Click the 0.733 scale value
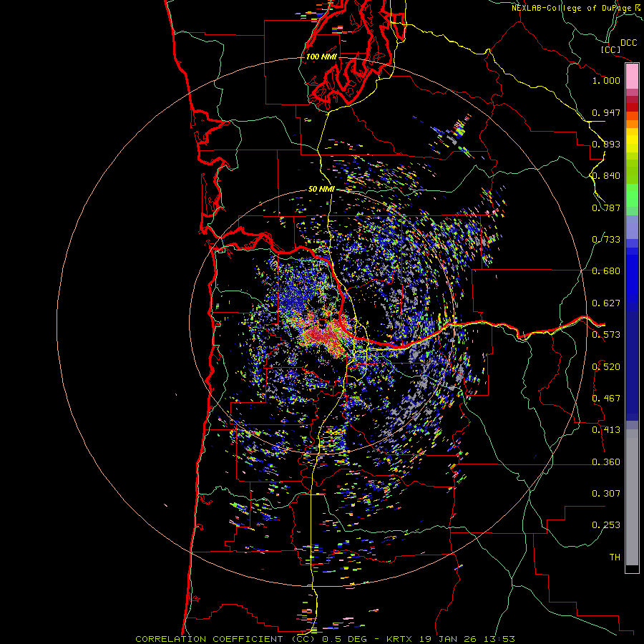 click(606, 240)
